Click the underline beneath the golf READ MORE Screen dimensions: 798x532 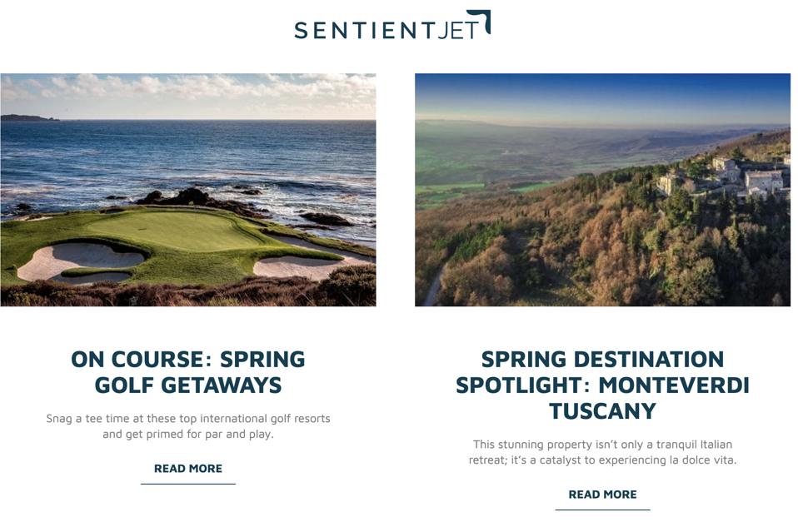188,484
